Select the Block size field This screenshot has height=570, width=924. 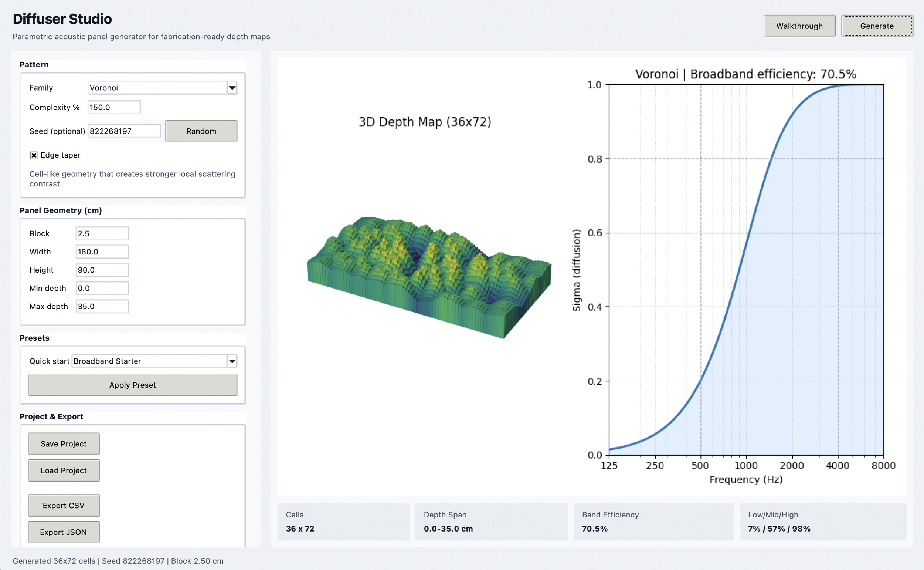(x=102, y=233)
